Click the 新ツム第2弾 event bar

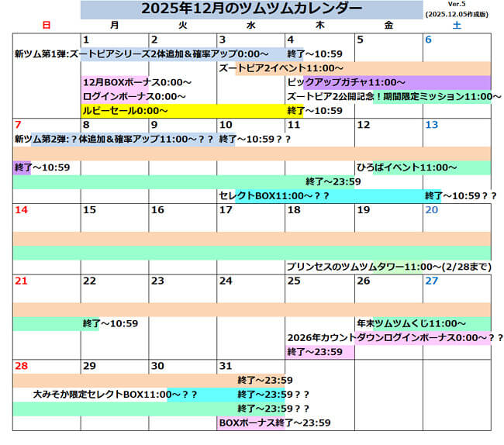click(116, 140)
